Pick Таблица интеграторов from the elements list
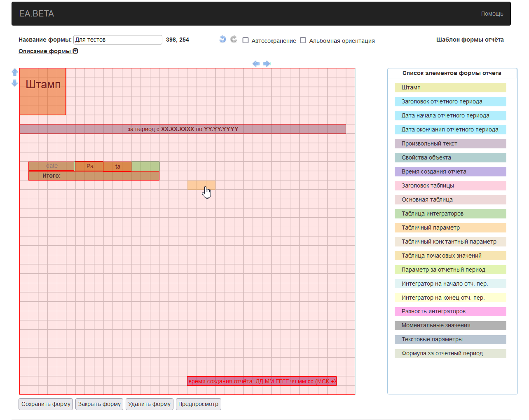This screenshot has width=529, height=420. pyautogui.click(x=450, y=214)
